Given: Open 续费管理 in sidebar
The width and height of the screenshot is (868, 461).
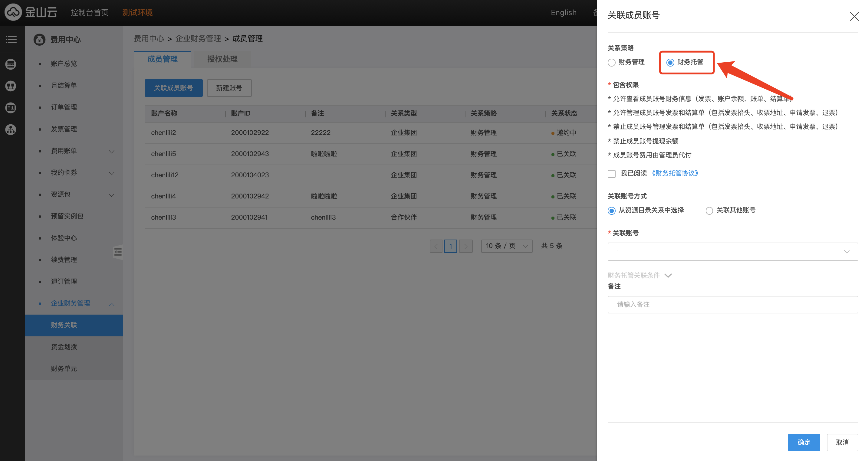Looking at the screenshot, I should click(x=64, y=260).
